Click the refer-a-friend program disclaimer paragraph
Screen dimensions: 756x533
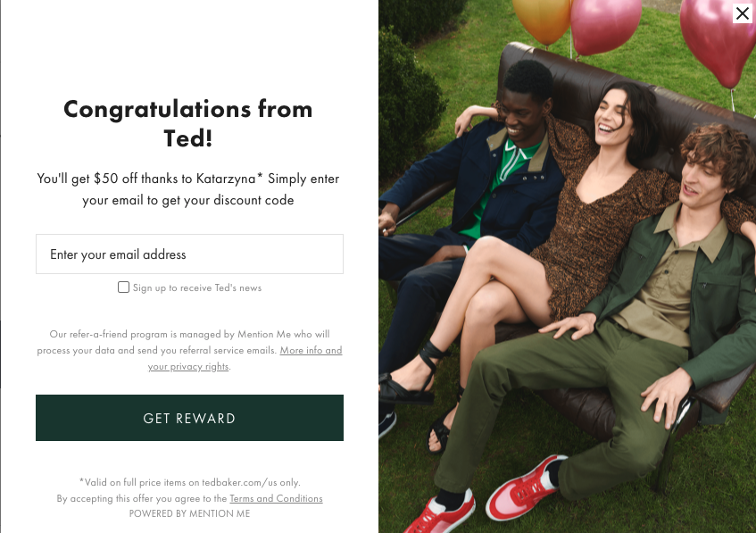189,350
